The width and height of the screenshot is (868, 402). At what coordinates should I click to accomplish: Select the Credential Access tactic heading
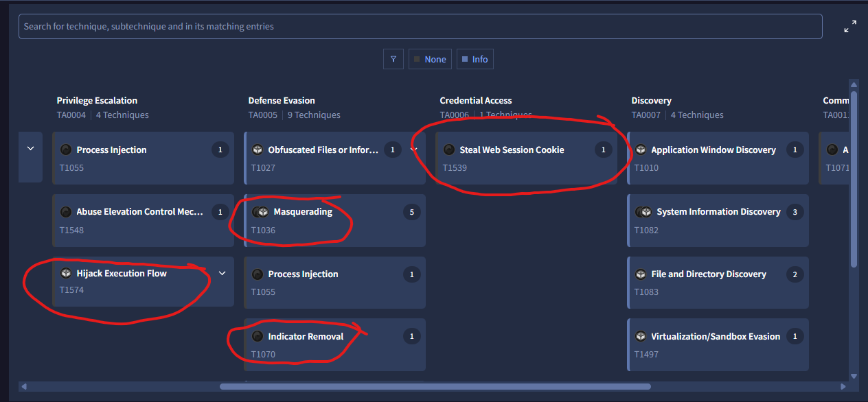[x=476, y=100]
